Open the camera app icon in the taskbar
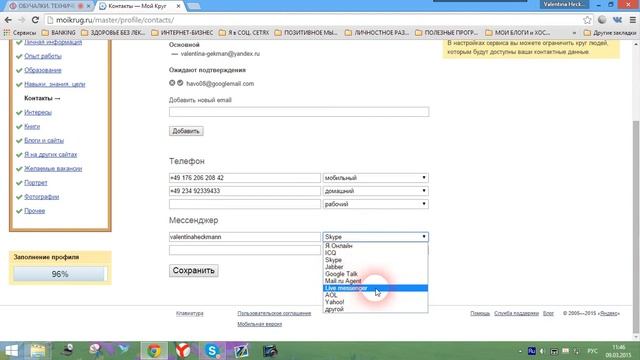Image resolution: width=640 pixels, height=360 pixels. tap(270, 351)
